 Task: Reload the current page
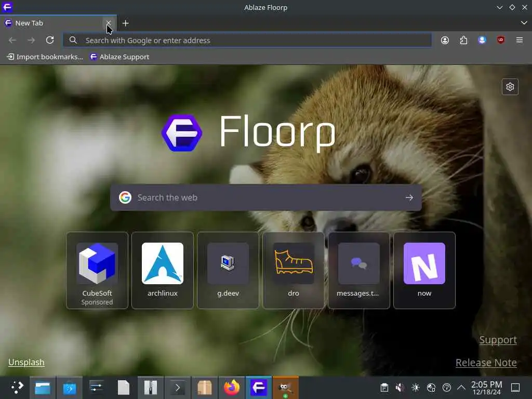[x=50, y=41]
